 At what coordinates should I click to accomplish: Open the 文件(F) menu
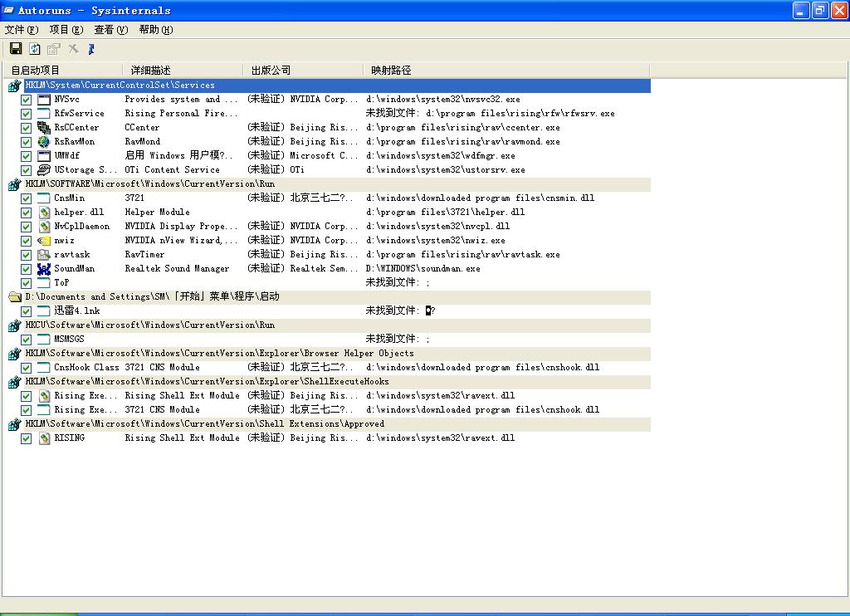tap(22, 30)
